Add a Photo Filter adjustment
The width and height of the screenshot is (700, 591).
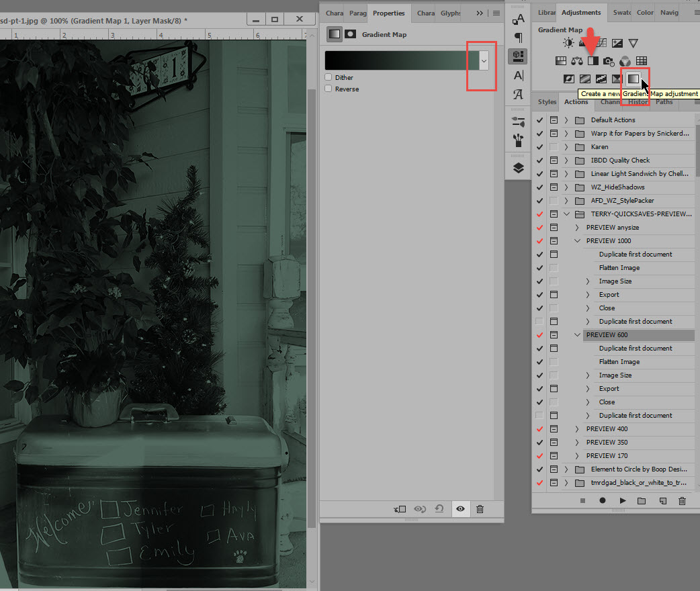click(x=609, y=60)
